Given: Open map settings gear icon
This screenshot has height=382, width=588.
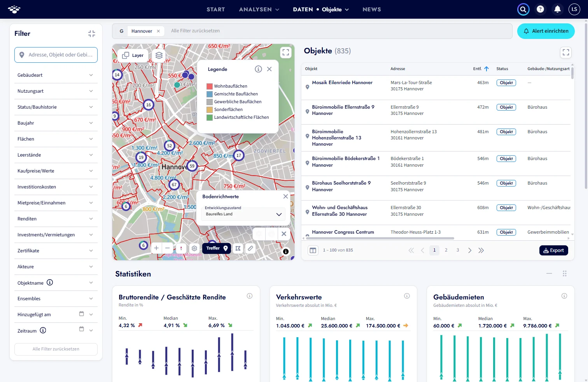Looking at the screenshot, I should click(x=194, y=248).
